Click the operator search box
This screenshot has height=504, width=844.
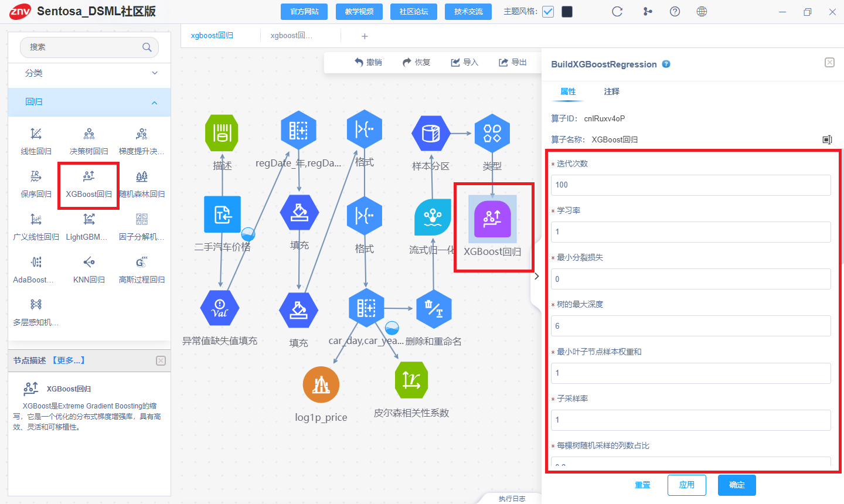click(x=89, y=47)
